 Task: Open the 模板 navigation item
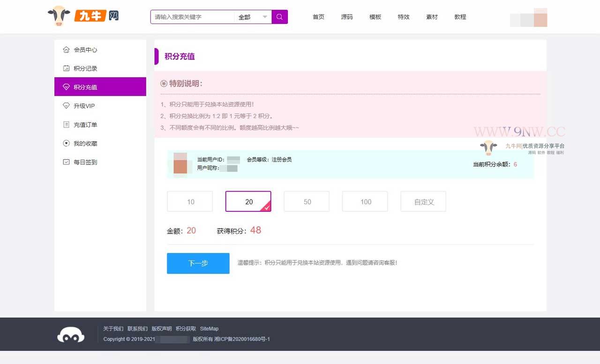click(375, 17)
